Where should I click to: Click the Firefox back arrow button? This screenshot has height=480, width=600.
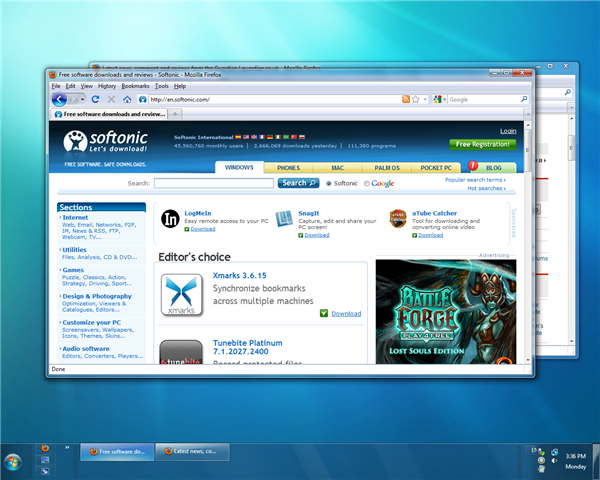pos(59,100)
